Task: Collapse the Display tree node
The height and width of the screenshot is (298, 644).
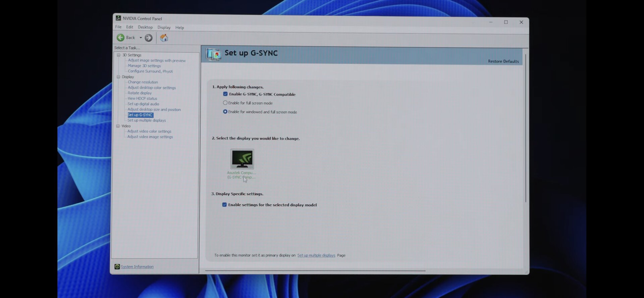Action: (x=118, y=77)
